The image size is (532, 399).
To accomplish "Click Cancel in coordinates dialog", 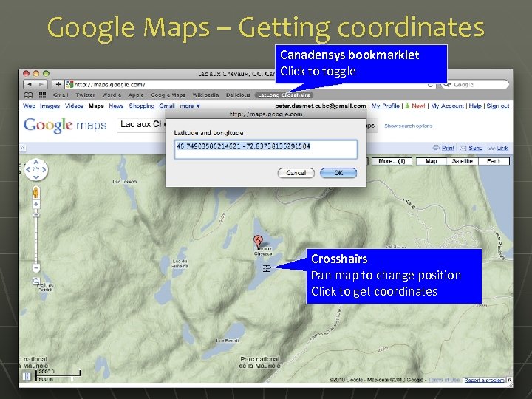I will [296, 173].
